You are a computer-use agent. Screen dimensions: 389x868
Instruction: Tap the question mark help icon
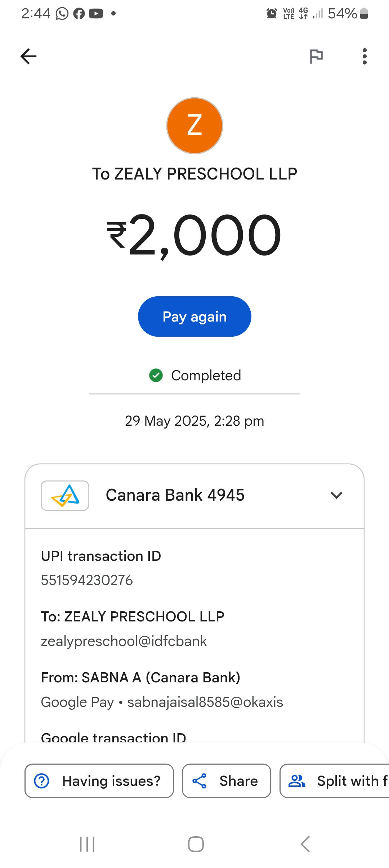42,781
